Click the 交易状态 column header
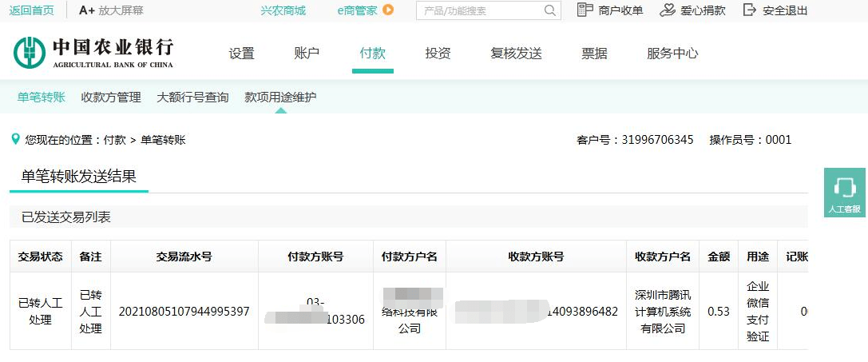Viewport: 868px width, 362px height. coord(41,257)
